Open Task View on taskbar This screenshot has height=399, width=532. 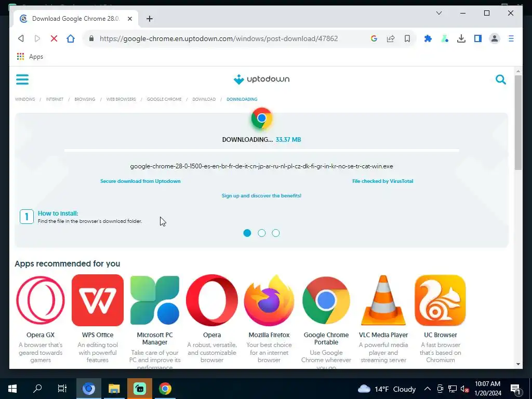point(62,389)
